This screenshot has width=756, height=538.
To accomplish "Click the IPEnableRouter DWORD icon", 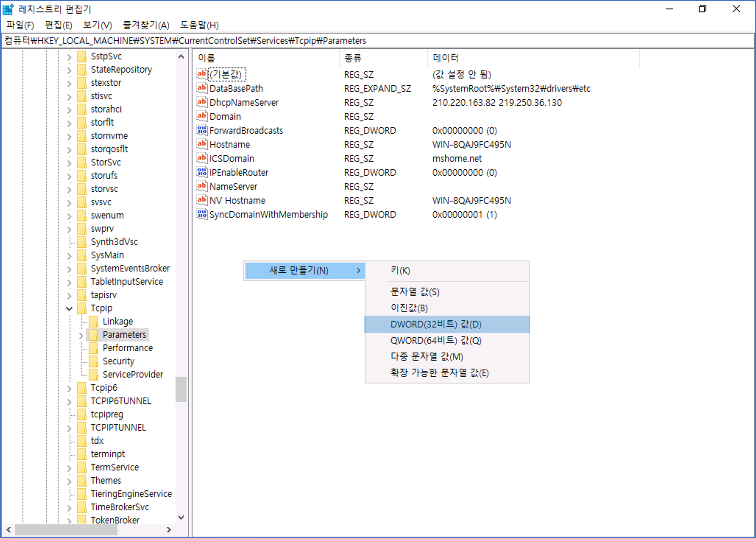I will click(202, 172).
